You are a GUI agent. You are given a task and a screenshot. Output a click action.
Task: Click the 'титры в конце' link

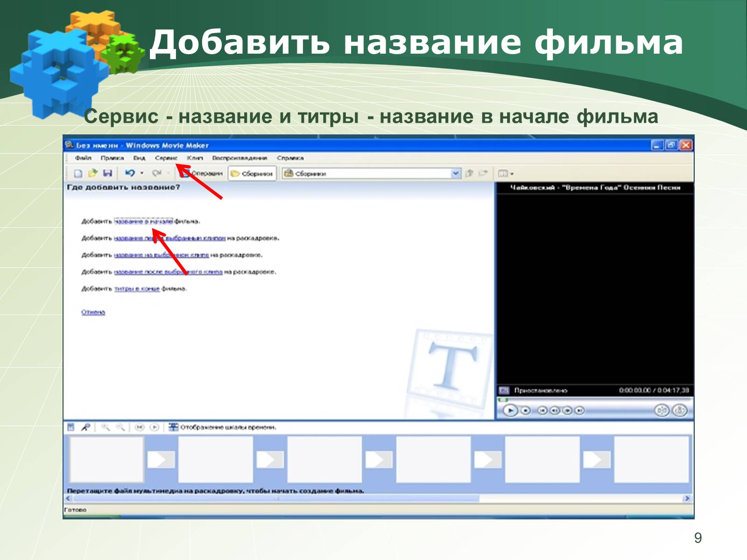(137, 289)
